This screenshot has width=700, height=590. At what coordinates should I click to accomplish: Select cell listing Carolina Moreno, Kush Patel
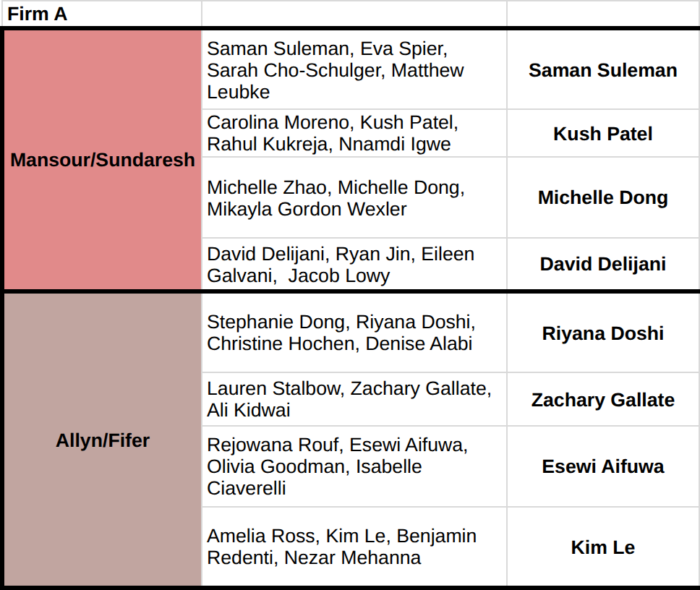354,134
